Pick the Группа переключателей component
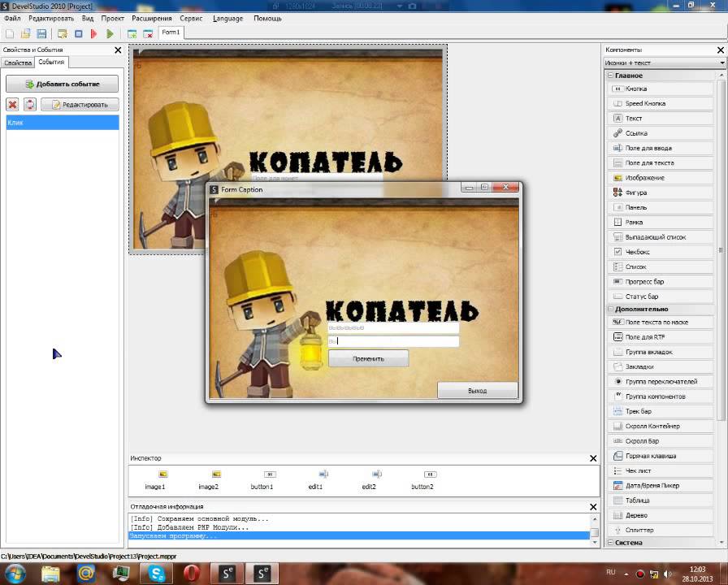The image size is (728, 585). [661, 382]
